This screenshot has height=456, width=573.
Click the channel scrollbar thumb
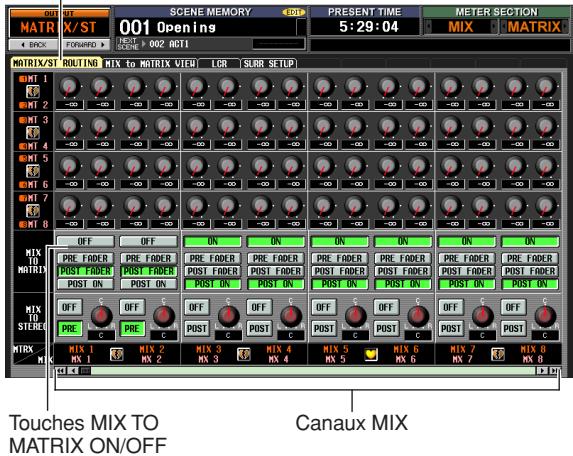pos(85,371)
